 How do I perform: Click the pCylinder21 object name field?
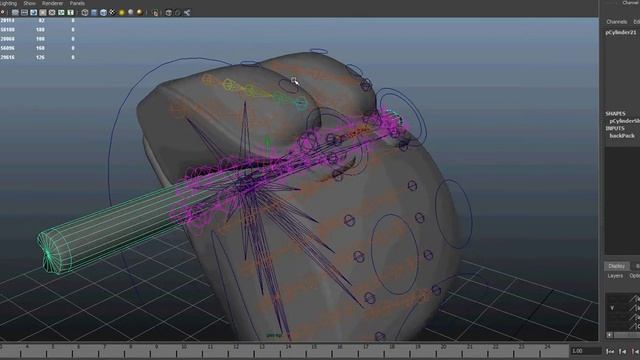click(621, 32)
